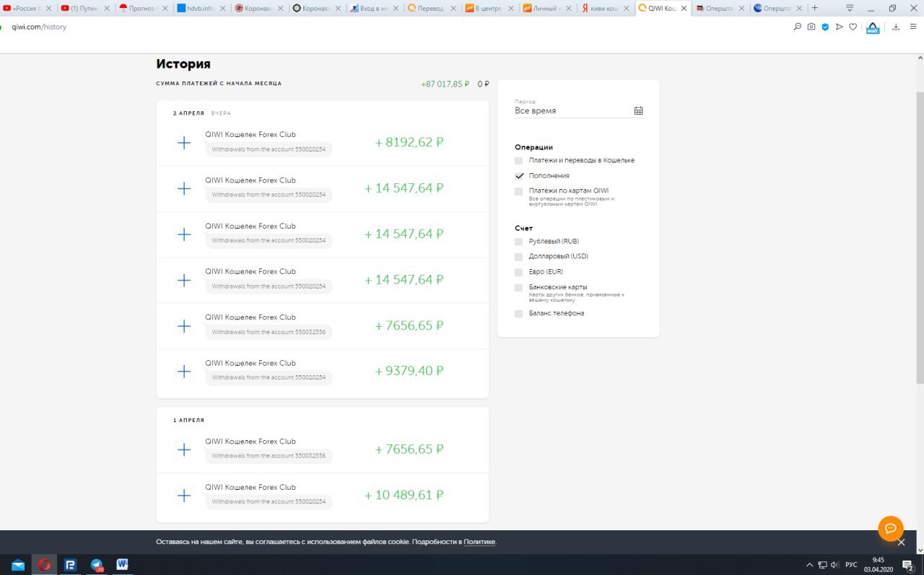The width and height of the screenshot is (924, 575).
Task: Click the Период input showing Все время
Action: (578, 111)
